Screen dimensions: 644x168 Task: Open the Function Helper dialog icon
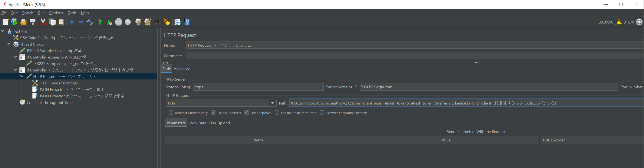(178, 22)
